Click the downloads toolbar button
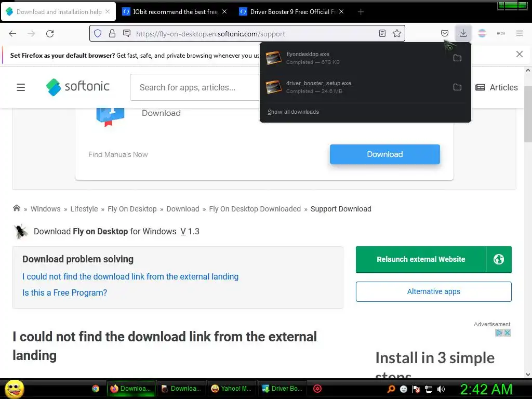Image resolution: width=532 pixels, height=399 pixels. (463, 33)
